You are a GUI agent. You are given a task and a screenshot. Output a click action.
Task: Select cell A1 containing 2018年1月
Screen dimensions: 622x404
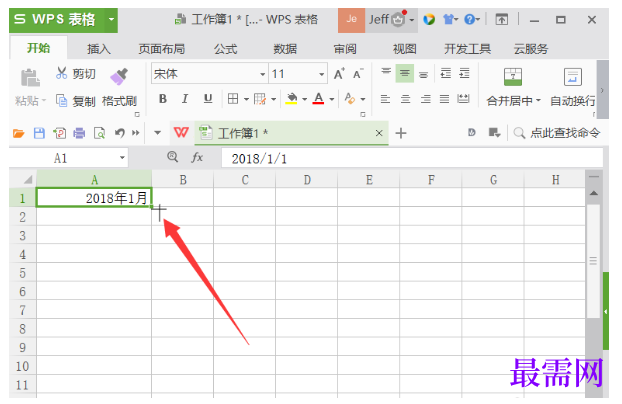94,198
